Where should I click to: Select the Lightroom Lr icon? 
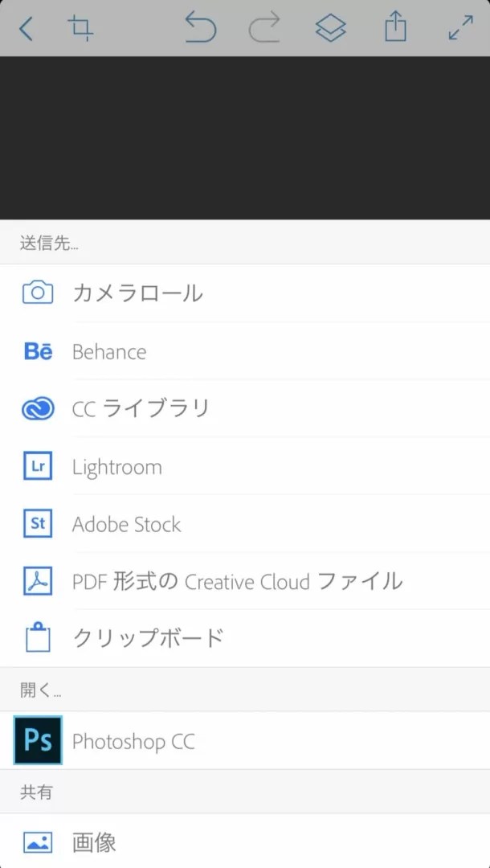[37, 466]
